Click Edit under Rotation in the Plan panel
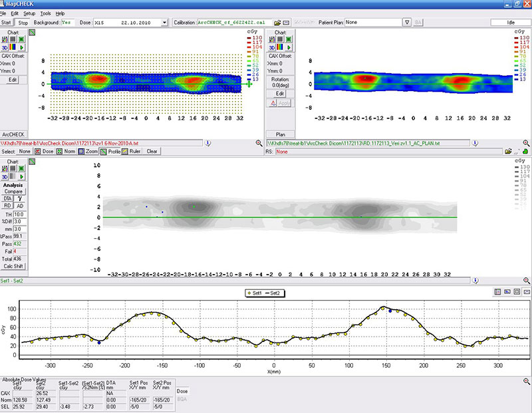This screenshot has width=532, height=413. click(x=279, y=94)
